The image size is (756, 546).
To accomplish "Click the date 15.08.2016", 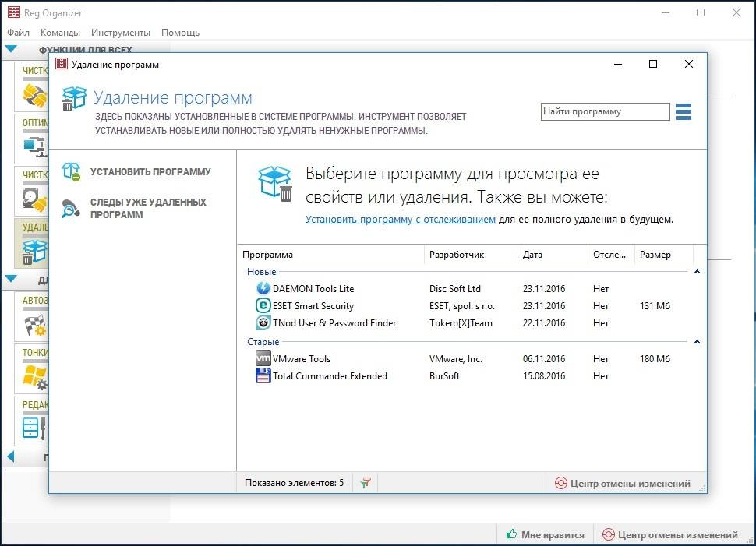I will pyautogui.click(x=544, y=376).
